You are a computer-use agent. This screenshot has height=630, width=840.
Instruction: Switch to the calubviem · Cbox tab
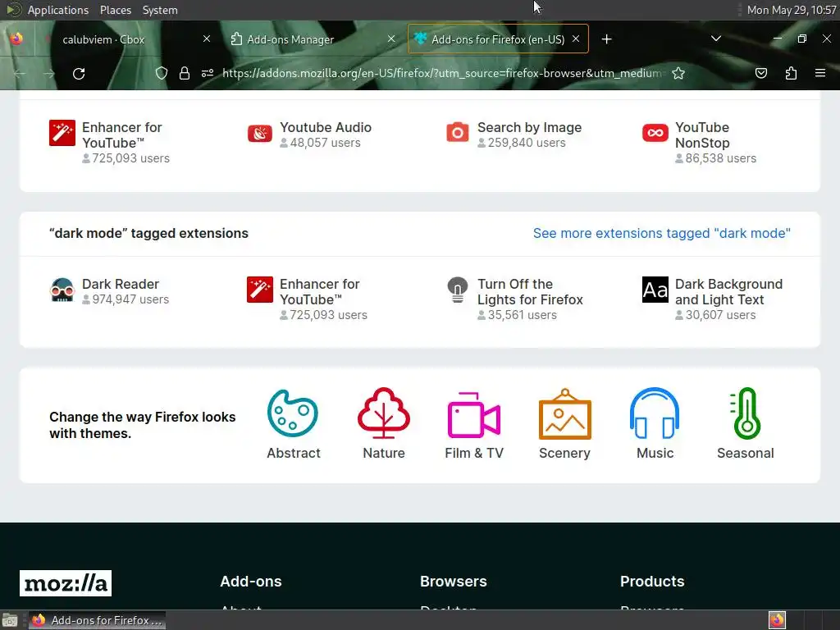coord(125,39)
